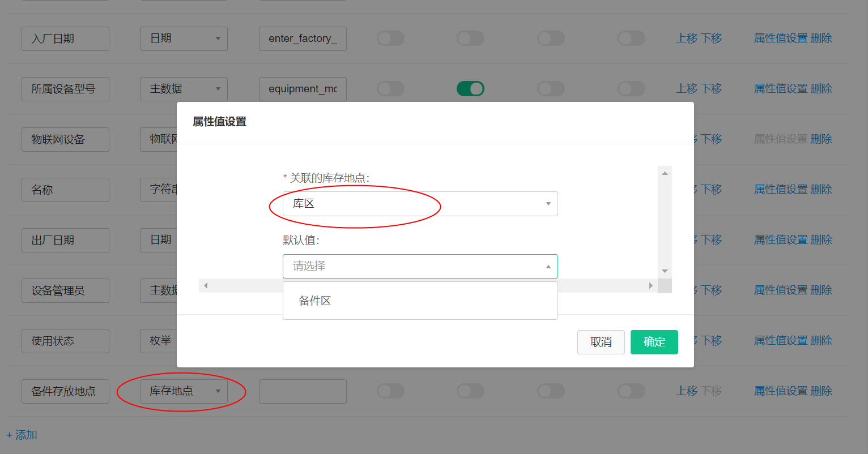This screenshot has width=868, height=454.
Task: Open the 主数据 type dropdown in 所属设备型号 row
Action: coord(184,89)
